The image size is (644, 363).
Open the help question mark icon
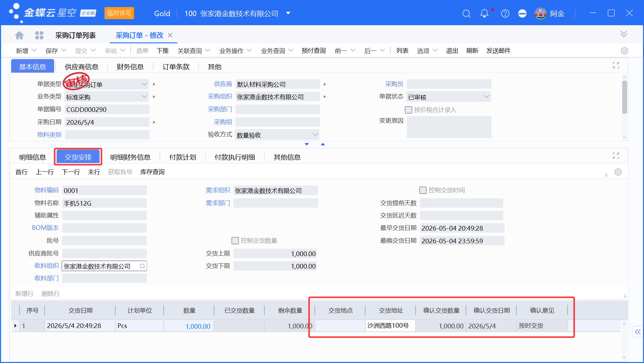pyautogui.click(x=505, y=13)
